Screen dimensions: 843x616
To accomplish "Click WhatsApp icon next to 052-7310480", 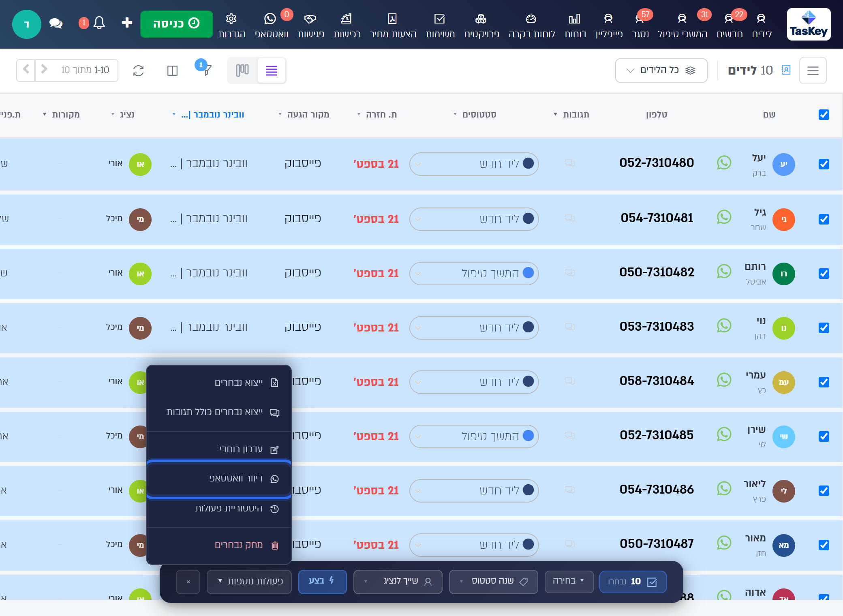I will click(x=724, y=163).
